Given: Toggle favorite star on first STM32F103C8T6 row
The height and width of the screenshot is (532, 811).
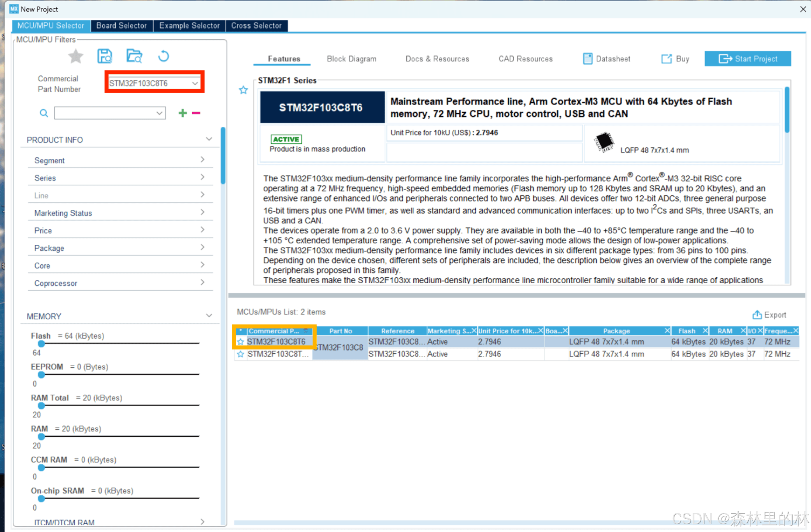Looking at the screenshot, I should coord(240,342).
